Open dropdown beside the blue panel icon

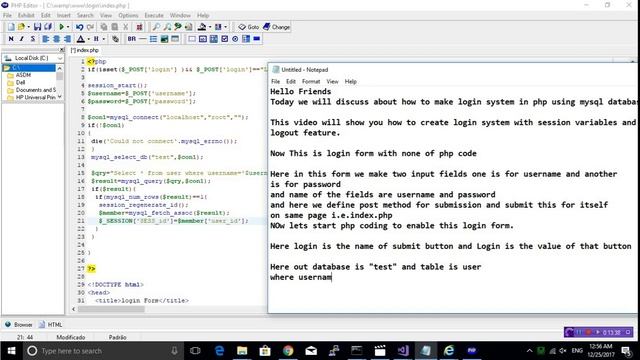(x=225, y=27)
